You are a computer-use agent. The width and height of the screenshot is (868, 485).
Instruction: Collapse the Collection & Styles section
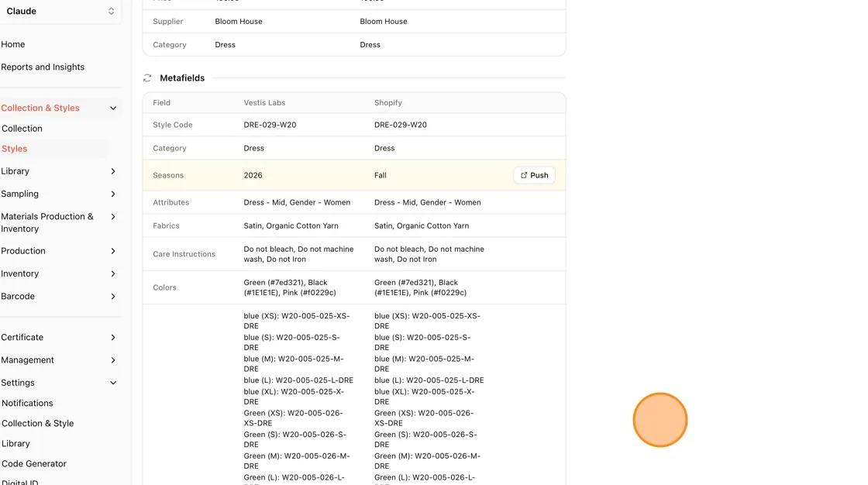click(x=113, y=108)
